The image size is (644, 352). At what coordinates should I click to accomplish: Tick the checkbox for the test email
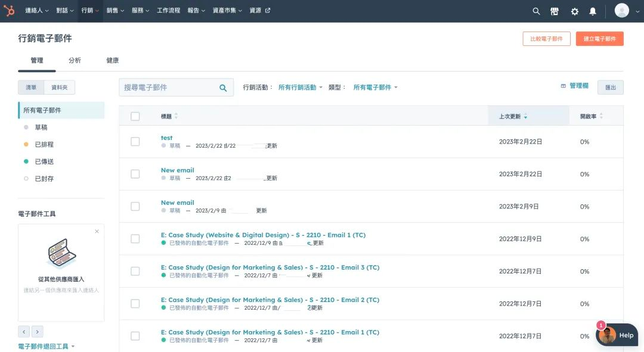point(135,142)
